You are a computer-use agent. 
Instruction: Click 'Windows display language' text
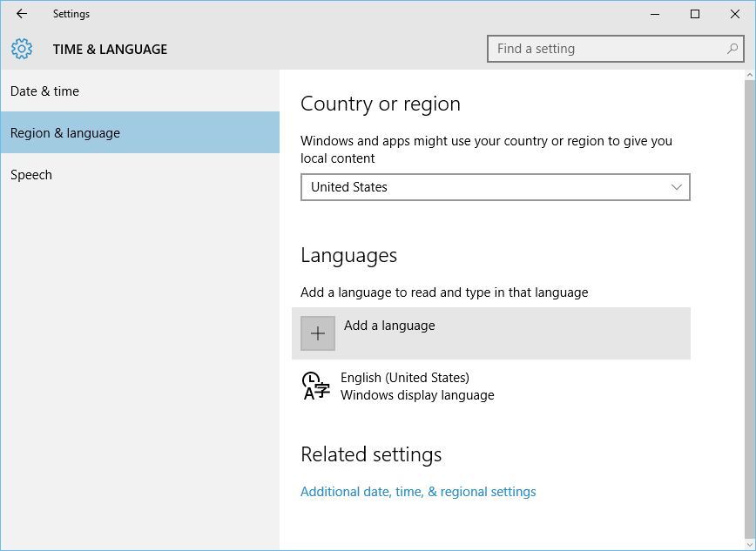(x=417, y=395)
